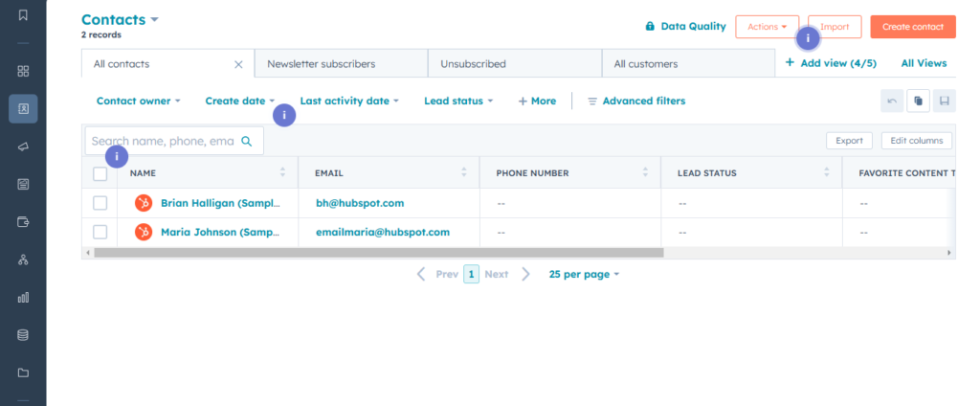The width and height of the screenshot is (980, 406).
Task: Toggle the select-all checkbox in header
Action: click(100, 173)
